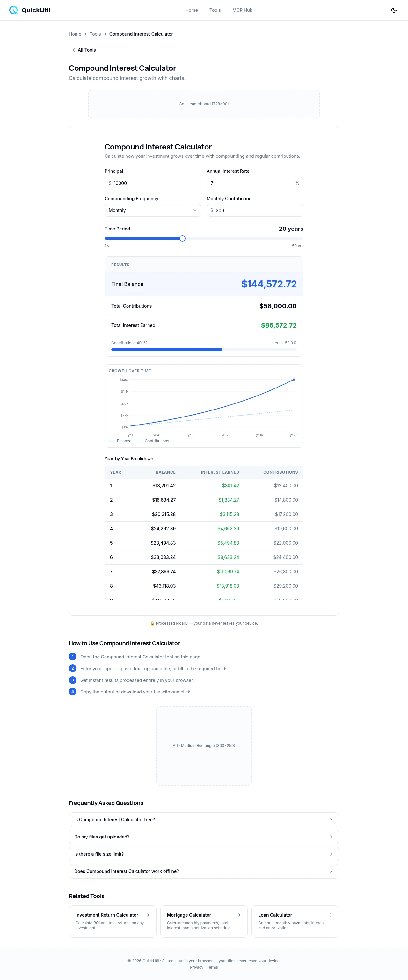The height and width of the screenshot is (980, 408).
Task: Click the QuickUtil logo icon
Action: [x=13, y=10]
